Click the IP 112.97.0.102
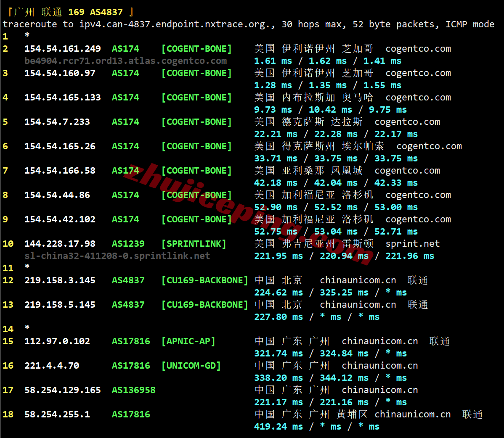The width and height of the screenshot is (504, 438). click(x=57, y=341)
